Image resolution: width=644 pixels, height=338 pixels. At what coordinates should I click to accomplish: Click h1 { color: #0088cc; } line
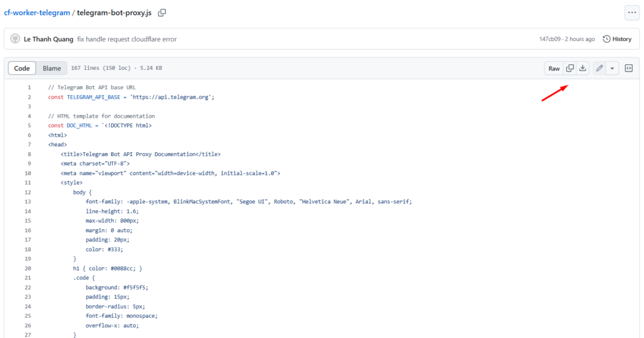pos(108,268)
